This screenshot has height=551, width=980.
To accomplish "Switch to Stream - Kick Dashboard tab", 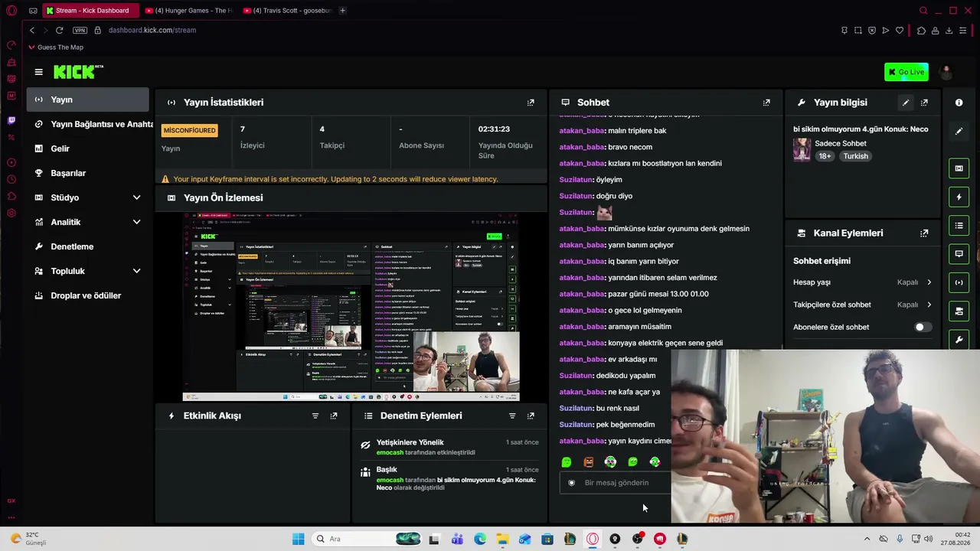I will pos(90,11).
